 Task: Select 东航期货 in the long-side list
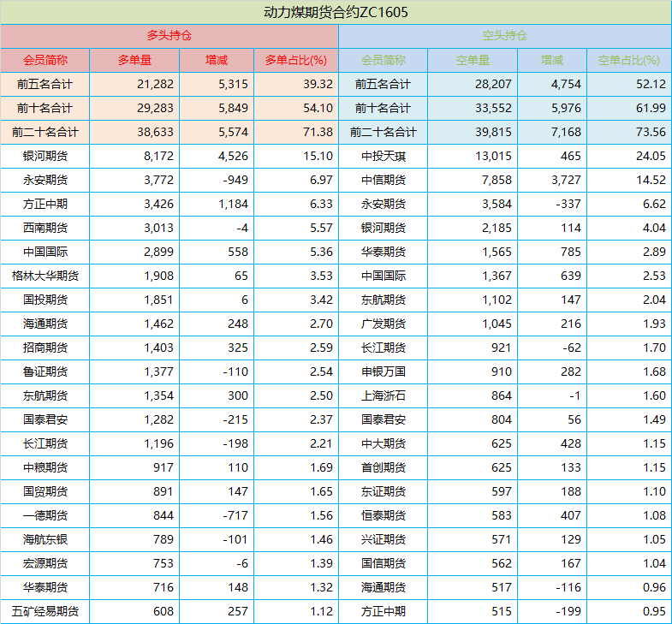(x=45, y=396)
